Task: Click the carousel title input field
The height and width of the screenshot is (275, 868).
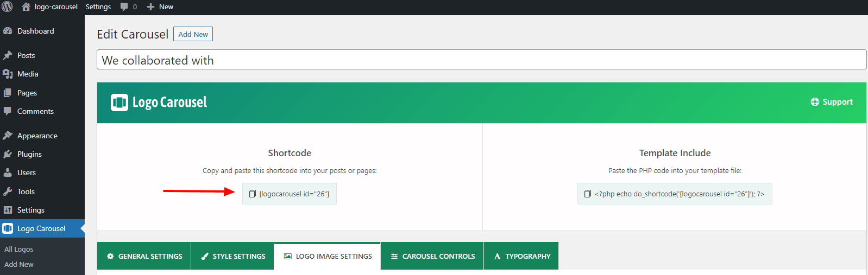Action: [481, 60]
